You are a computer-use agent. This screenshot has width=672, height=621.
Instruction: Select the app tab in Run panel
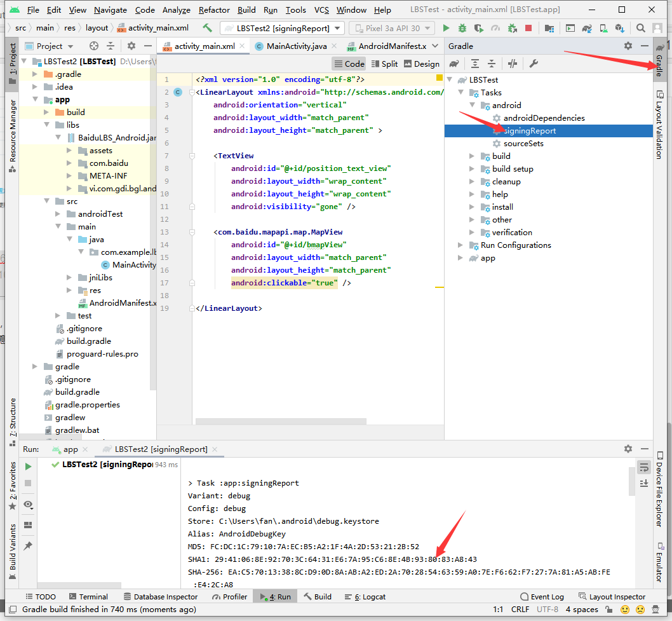tap(71, 449)
